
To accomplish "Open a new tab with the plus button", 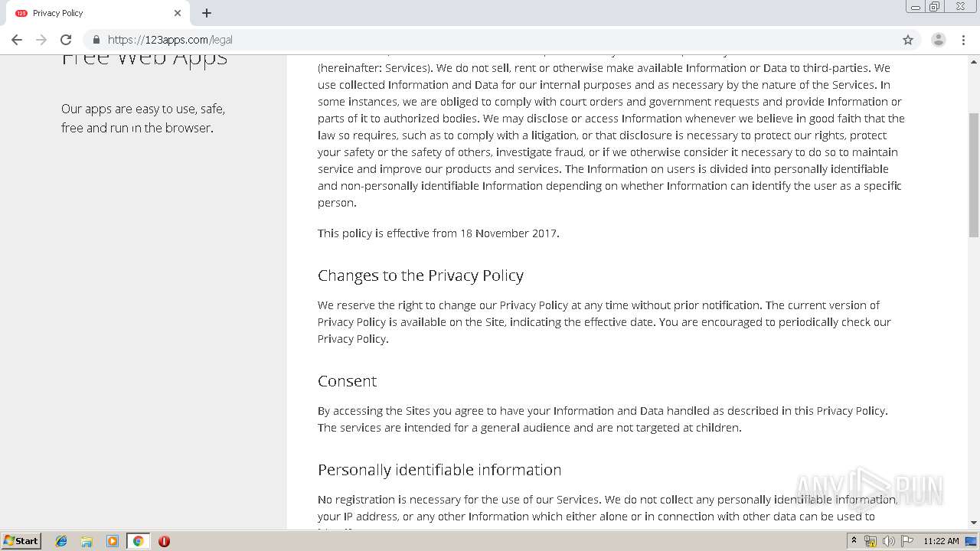I will click(207, 13).
